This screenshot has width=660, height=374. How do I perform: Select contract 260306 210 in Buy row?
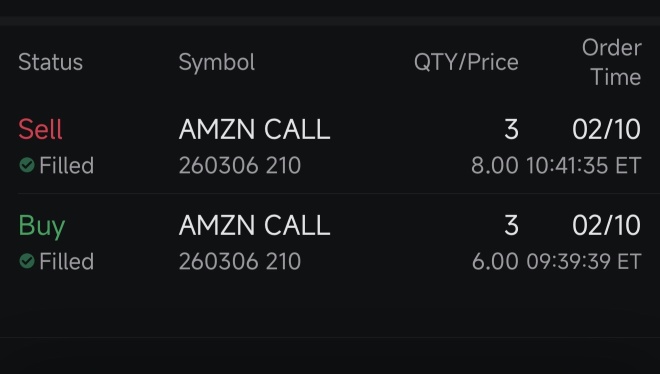(240, 261)
